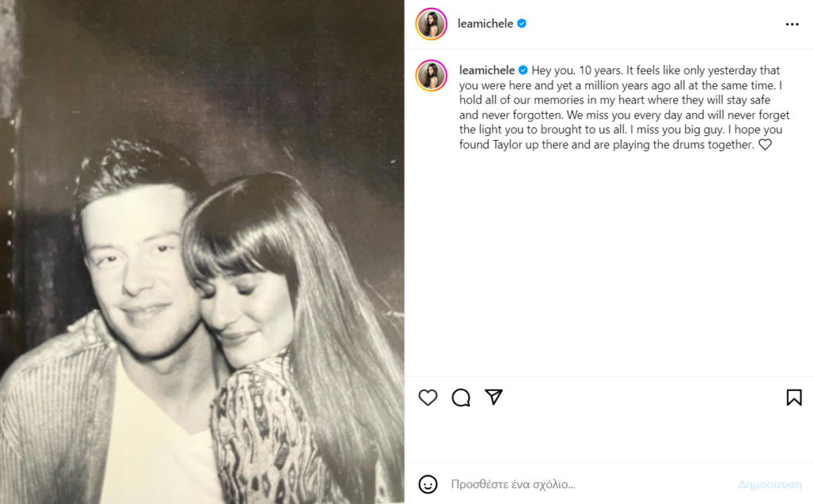Click the verified badge in post header
The width and height of the screenshot is (814, 504).
[522, 24]
